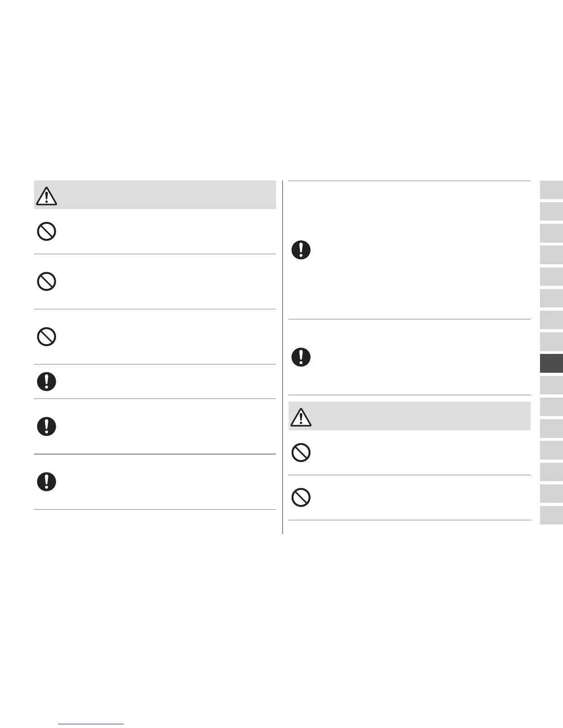Select the dark highlighted side tab
Image resolution: width=563 pixels, height=728 pixels.
coord(551,364)
